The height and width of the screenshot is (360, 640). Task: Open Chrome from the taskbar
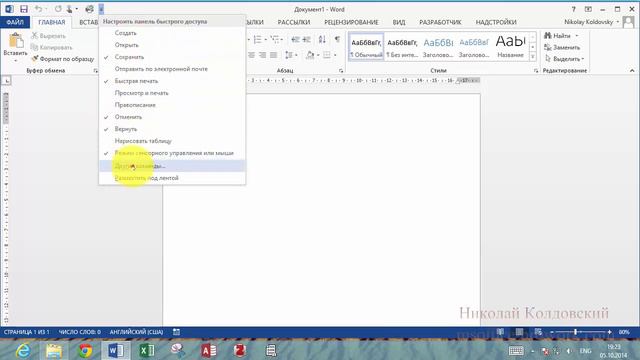85,350
